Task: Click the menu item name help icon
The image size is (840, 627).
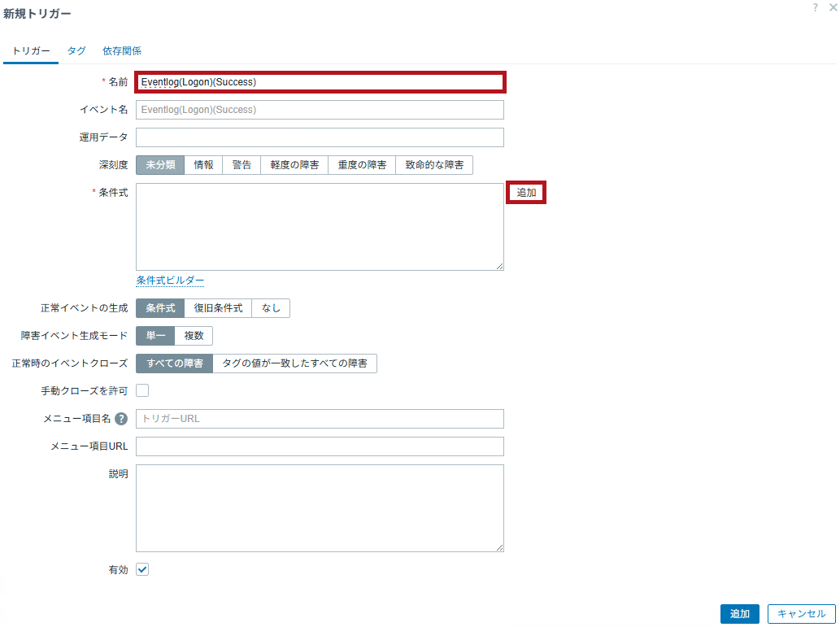Action: point(121,419)
